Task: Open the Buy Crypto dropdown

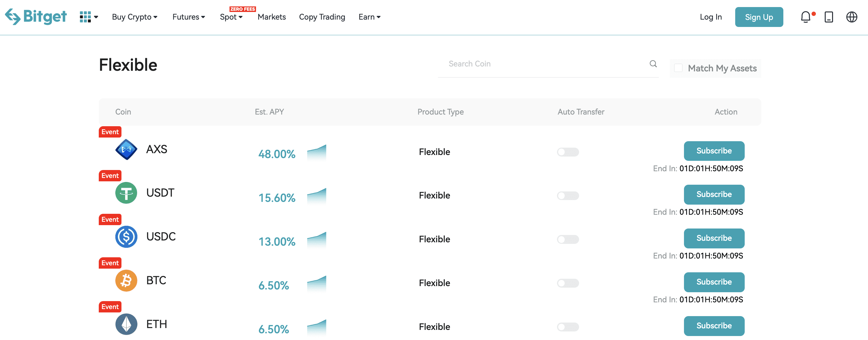Action: point(134,17)
